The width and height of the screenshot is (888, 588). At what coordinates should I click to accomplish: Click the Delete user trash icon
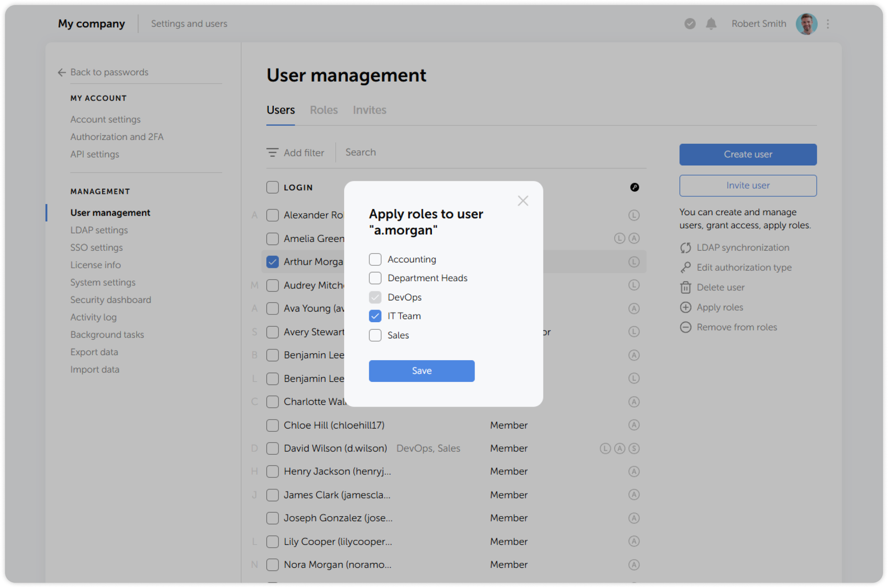click(686, 288)
